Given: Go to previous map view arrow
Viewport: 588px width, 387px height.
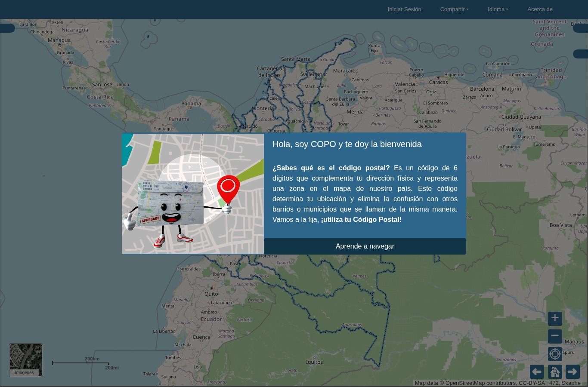Looking at the screenshot, I should coord(537,372).
